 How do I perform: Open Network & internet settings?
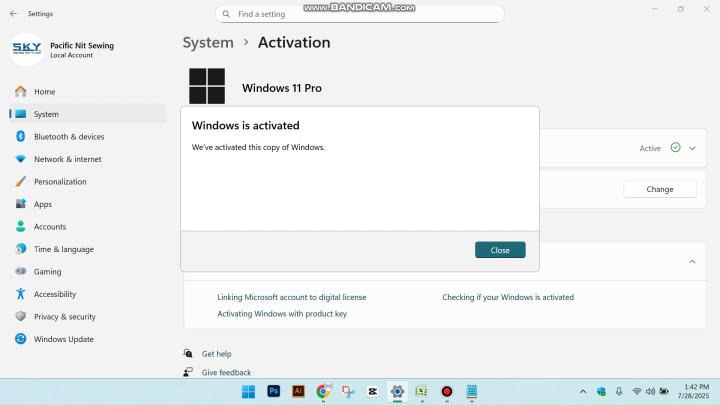[87, 159]
